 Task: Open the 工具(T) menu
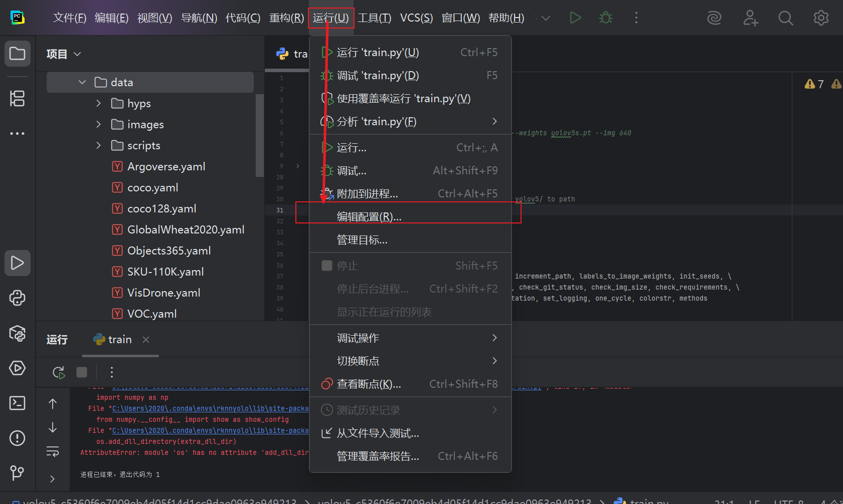click(x=374, y=18)
